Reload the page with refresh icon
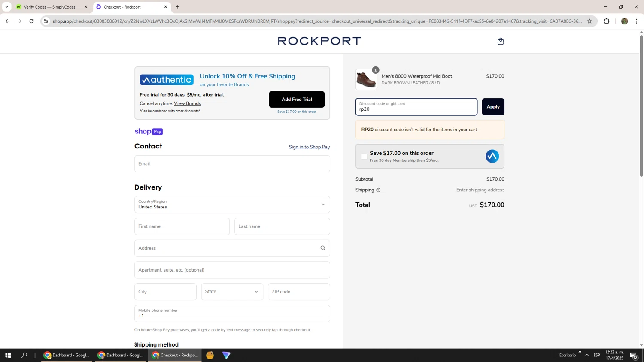The height and width of the screenshot is (362, 644). 31,21
